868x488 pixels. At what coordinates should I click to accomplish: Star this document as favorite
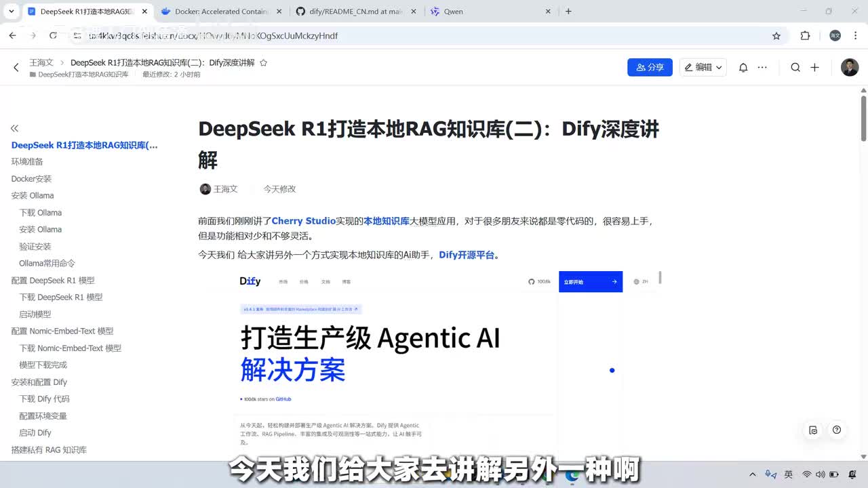pyautogui.click(x=264, y=62)
